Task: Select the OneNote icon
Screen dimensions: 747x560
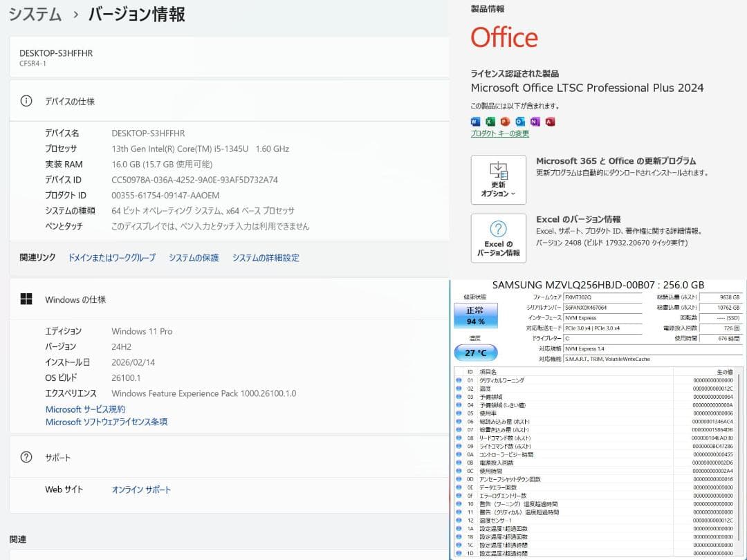Action: [x=535, y=122]
